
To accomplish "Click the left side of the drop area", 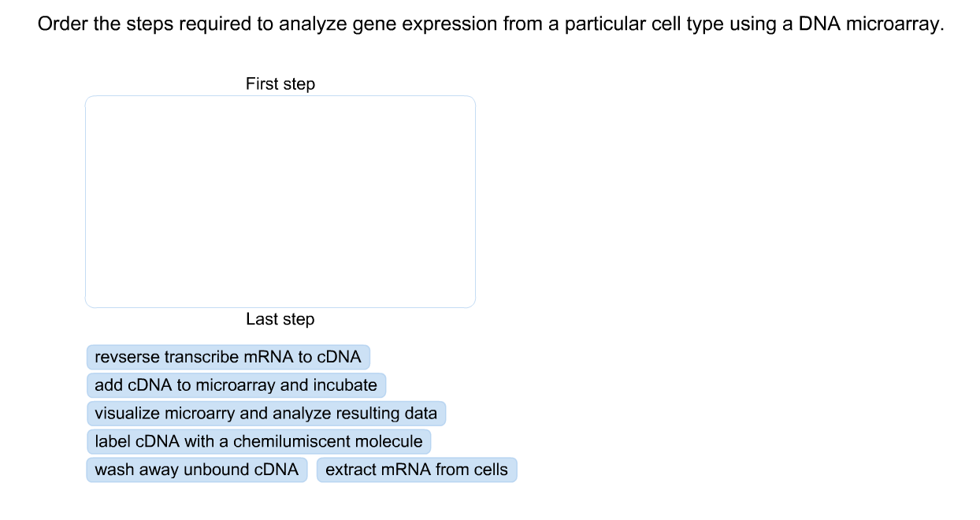I will [x=102, y=201].
